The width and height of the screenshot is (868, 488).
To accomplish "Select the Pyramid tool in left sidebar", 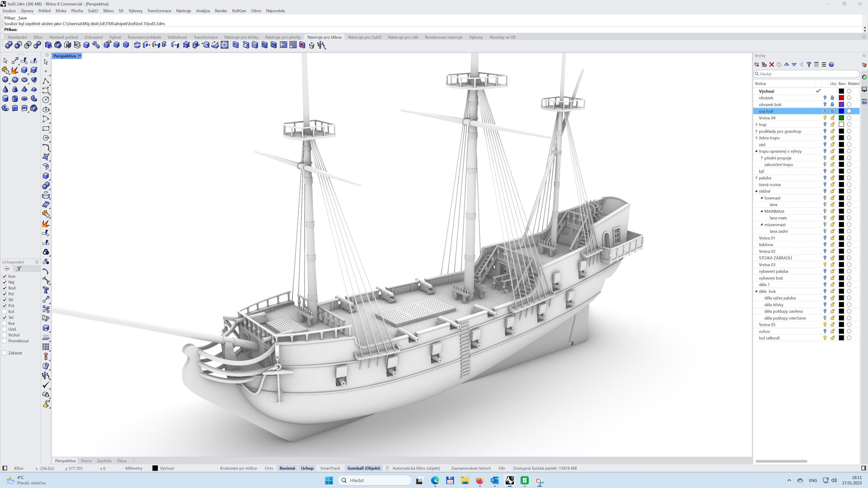I will (24, 89).
